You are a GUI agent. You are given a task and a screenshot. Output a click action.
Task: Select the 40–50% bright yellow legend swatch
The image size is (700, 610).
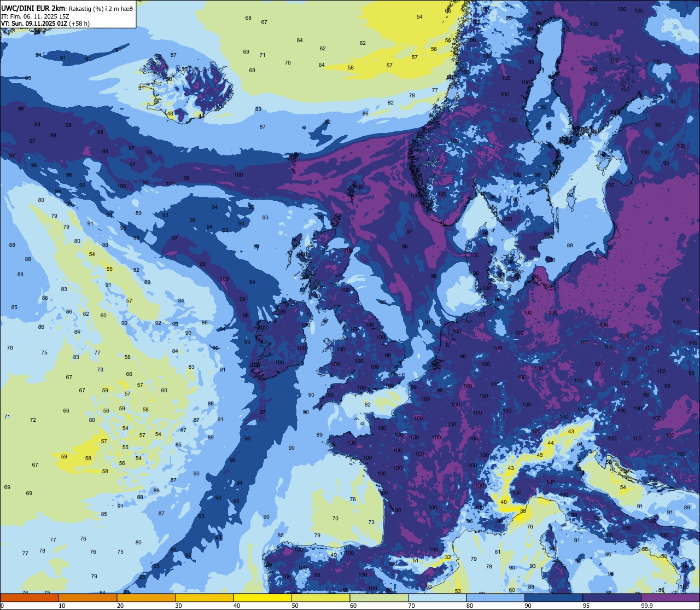coord(262,597)
